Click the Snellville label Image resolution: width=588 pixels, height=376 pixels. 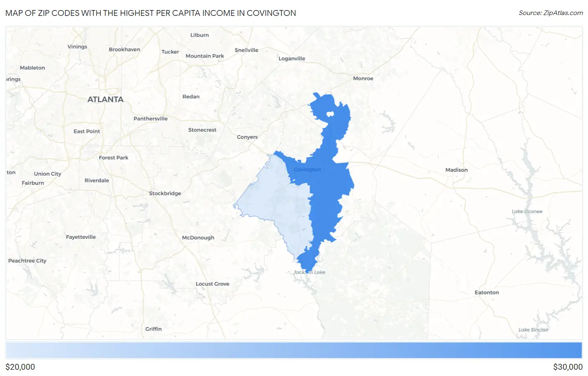[246, 50]
